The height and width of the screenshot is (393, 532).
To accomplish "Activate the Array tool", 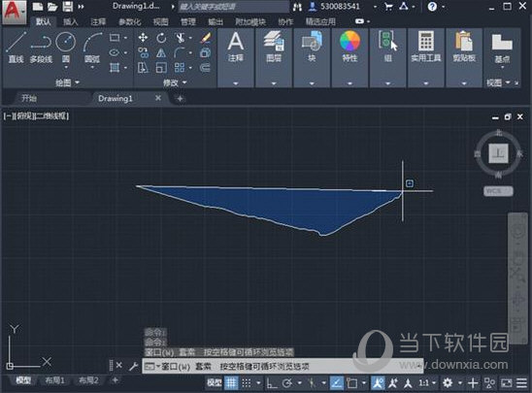I will (x=180, y=68).
